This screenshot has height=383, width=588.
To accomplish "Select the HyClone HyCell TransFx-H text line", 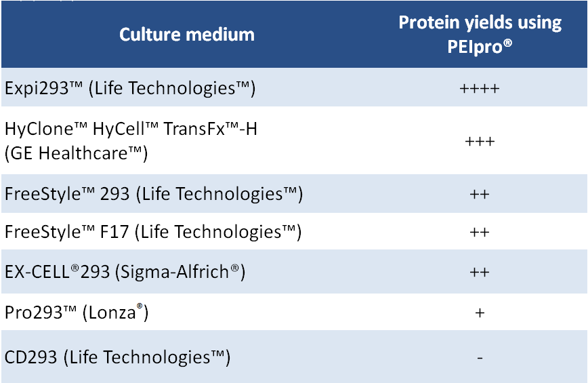I will pos(133,129).
